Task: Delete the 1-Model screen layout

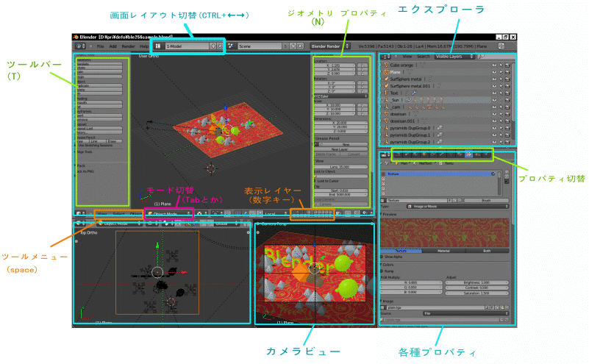Action: [220, 46]
